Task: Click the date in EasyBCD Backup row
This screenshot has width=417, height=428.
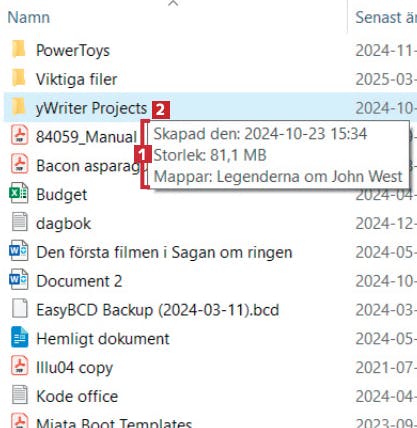Action: [386, 310]
